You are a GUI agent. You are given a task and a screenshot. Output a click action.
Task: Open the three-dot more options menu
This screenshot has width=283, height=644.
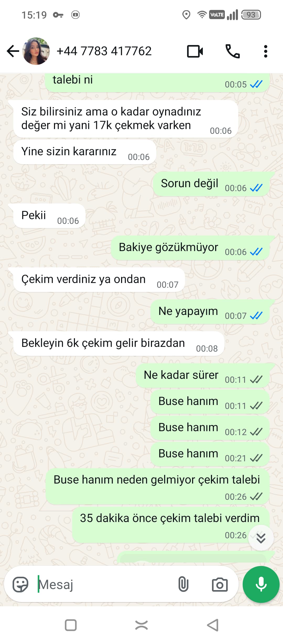click(x=265, y=51)
